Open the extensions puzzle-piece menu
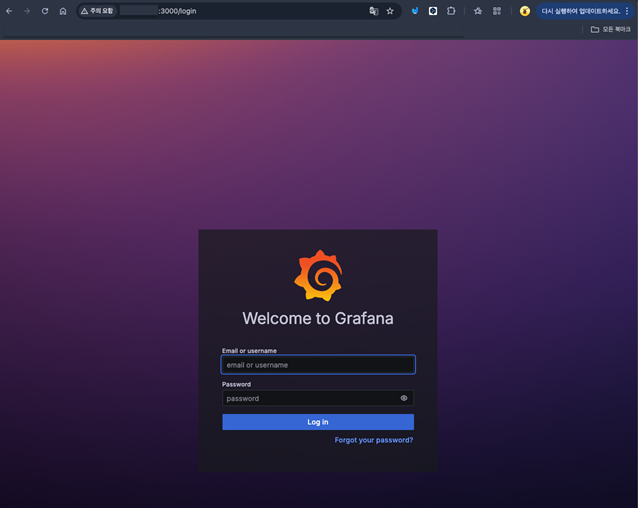 (451, 11)
